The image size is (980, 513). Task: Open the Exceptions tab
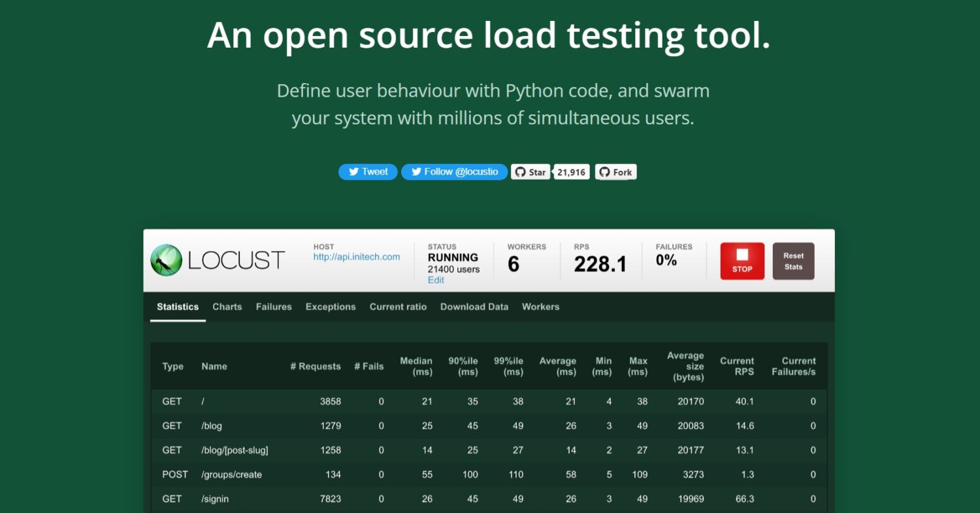[x=331, y=306]
